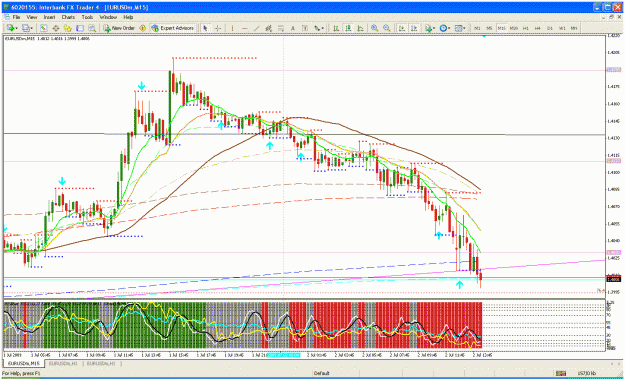Image resolution: width=625 pixels, height=379 pixels.
Task: Expand the Templates dropdown arrow
Action: [x=464, y=28]
